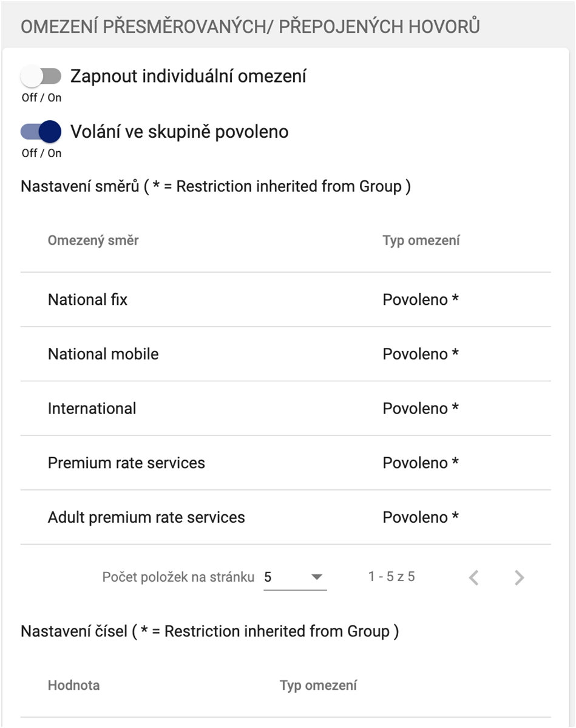Open the items per page dropdown
The image size is (576, 728).
pos(294,577)
